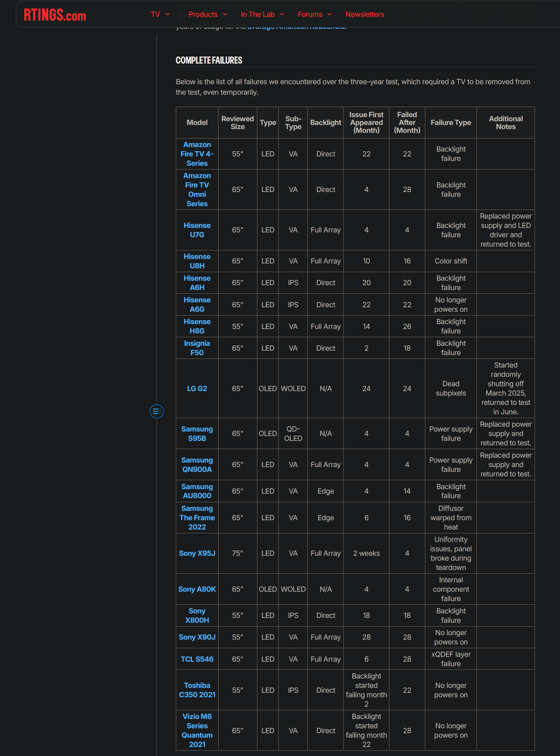Open the table of contents icon
560x756 pixels.
(x=157, y=411)
